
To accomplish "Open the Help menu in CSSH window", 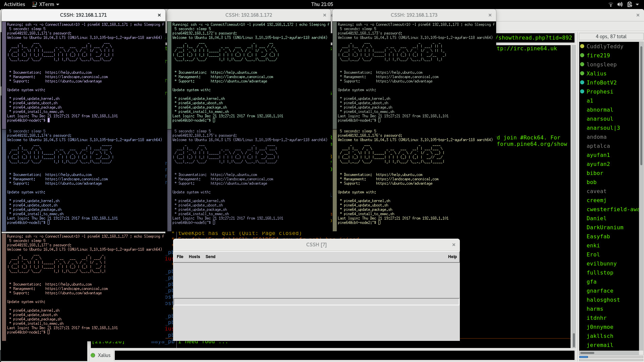I will tap(452, 257).
